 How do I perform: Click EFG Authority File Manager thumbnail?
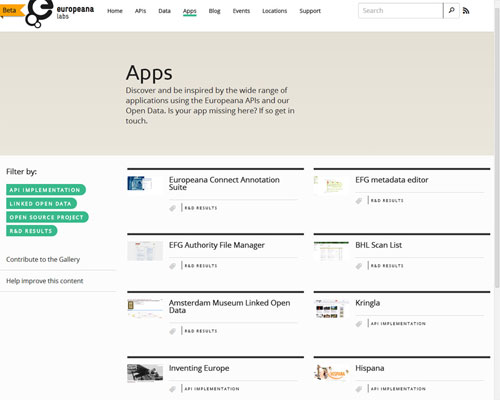145,251
